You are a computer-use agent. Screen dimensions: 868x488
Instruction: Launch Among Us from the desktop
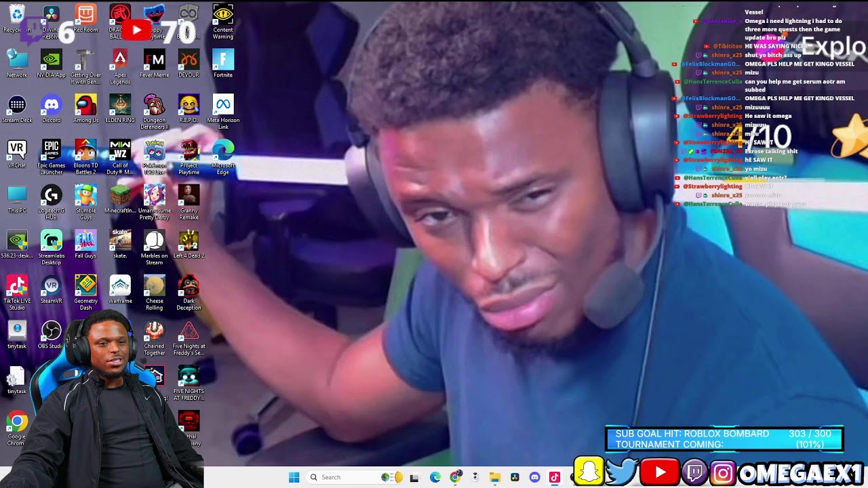click(x=85, y=108)
